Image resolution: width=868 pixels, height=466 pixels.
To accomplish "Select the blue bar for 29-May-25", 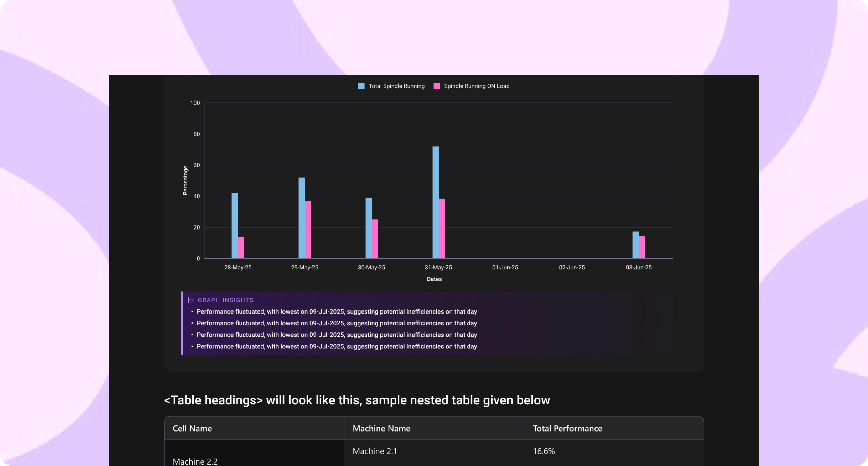I will tap(302, 218).
